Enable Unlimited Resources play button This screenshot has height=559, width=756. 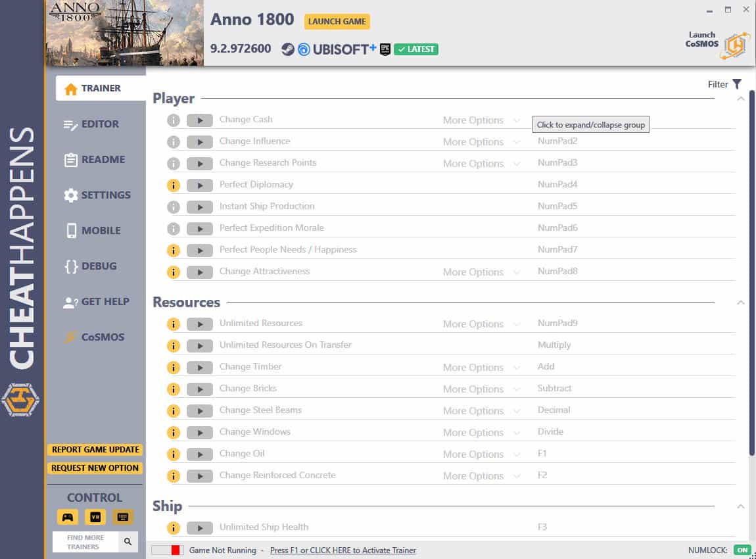pyautogui.click(x=200, y=324)
